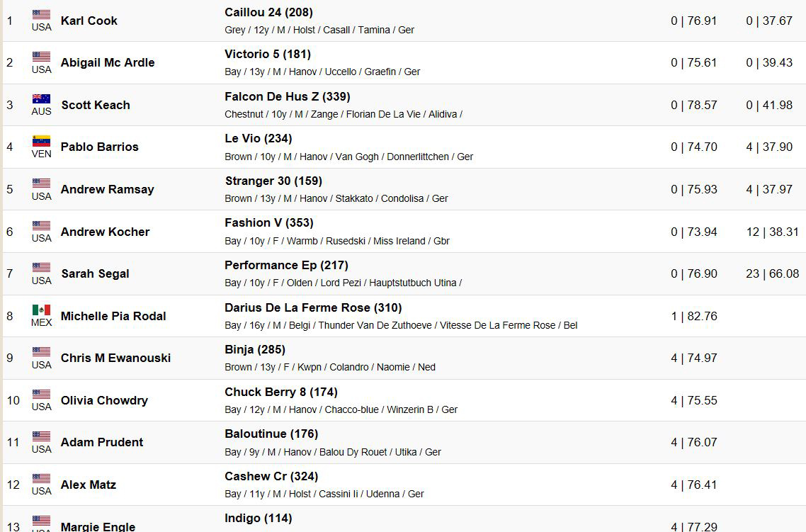Click the USA flag next to Sarah Segal
The width and height of the screenshot is (806, 532).
(41, 267)
